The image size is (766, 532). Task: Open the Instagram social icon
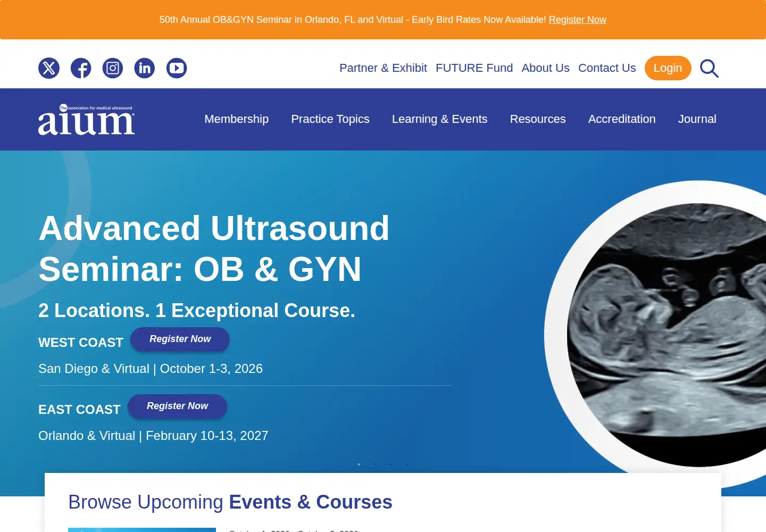click(113, 68)
